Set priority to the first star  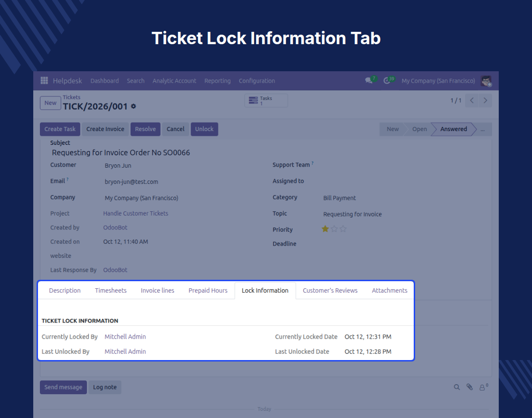[x=325, y=228]
